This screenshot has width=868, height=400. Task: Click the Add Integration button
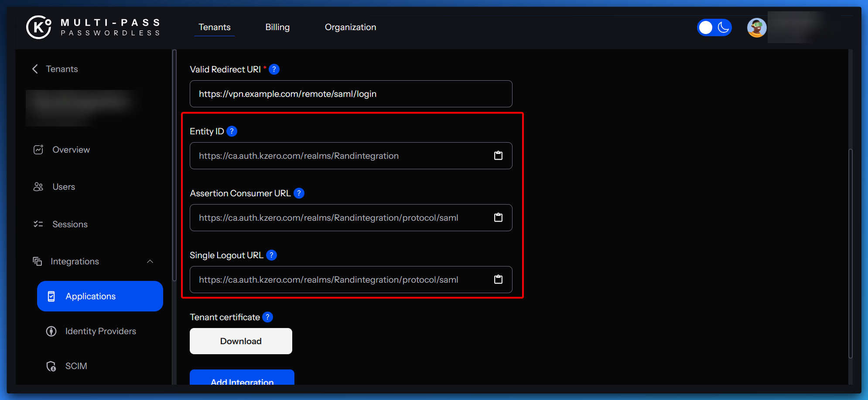[x=242, y=379]
